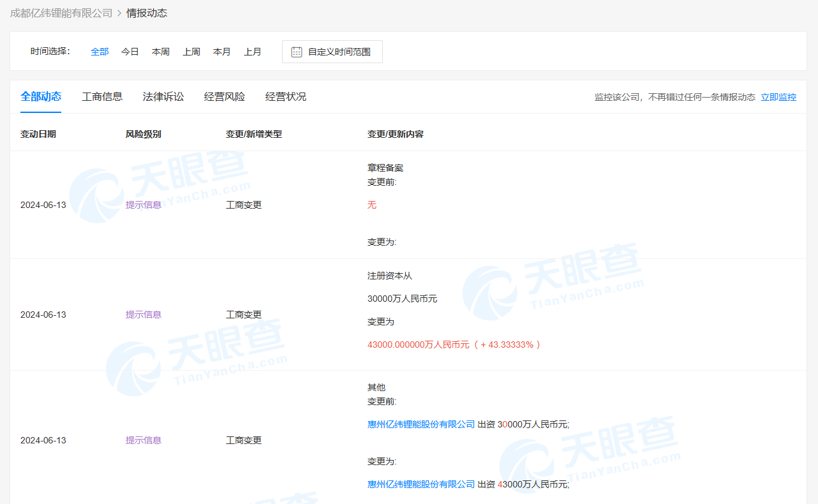Click the 变更/新增类型 column header
Viewport: 818px width, 504px height.
point(254,134)
